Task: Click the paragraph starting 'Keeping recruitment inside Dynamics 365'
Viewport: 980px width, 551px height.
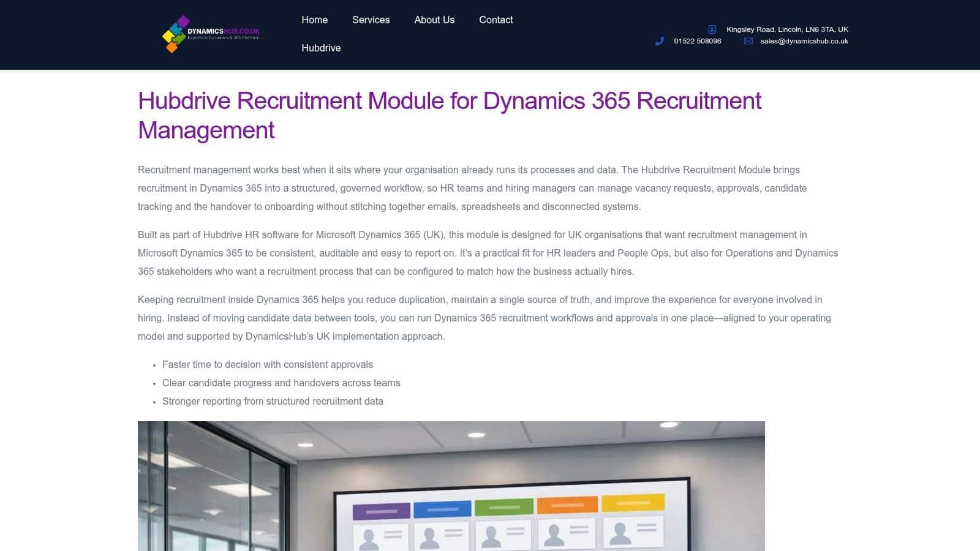Action: (x=484, y=318)
